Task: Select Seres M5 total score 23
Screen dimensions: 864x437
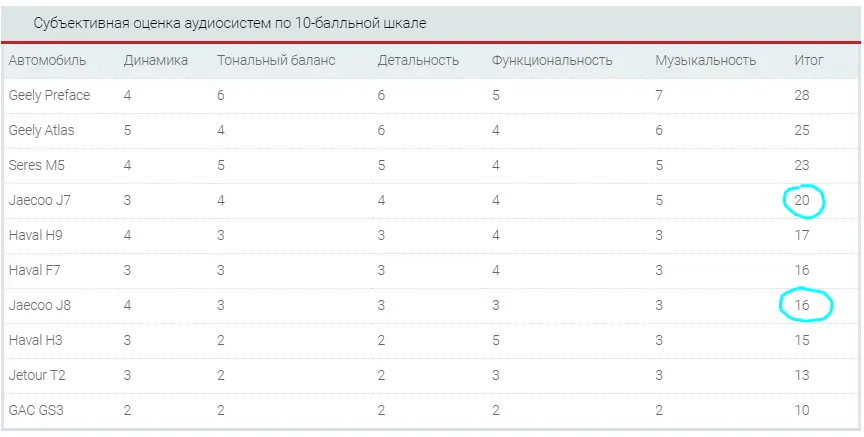Action: click(802, 165)
